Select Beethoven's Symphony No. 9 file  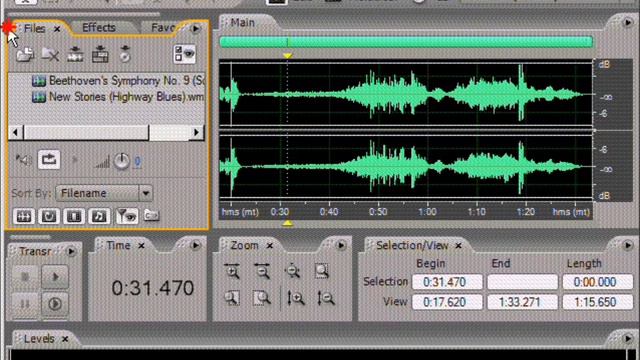[x=118, y=80]
